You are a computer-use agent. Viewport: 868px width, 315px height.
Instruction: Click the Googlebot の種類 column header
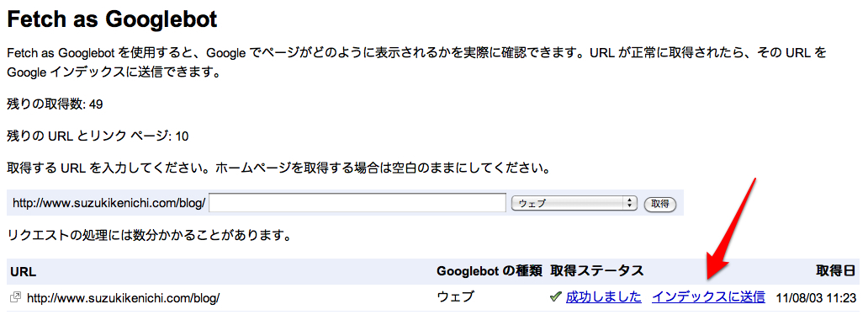point(489,271)
